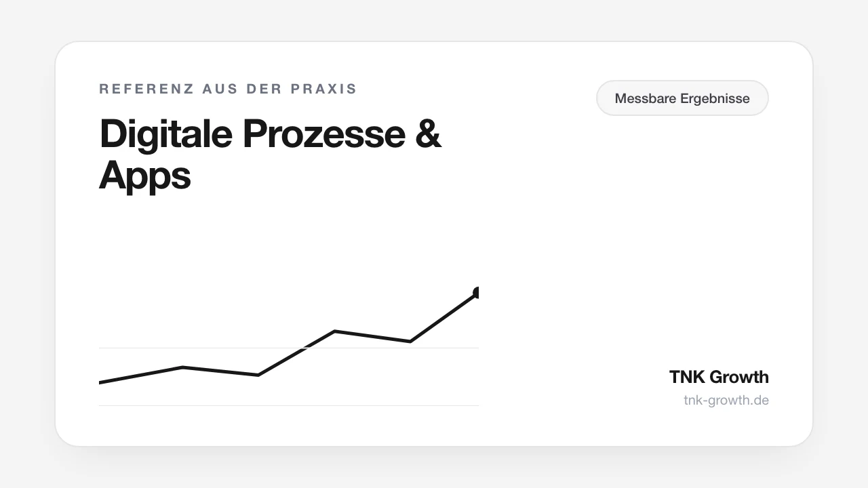Click the chart line's left starting point
Image resolution: width=868 pixels, height=488 pixels.
point(101,382)
